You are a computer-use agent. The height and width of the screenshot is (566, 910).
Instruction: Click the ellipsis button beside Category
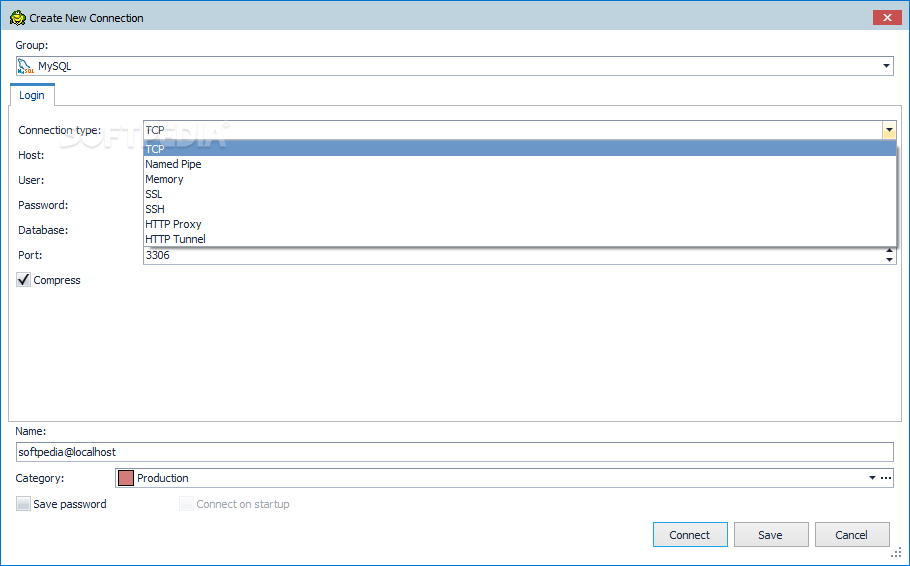point(886,478)
